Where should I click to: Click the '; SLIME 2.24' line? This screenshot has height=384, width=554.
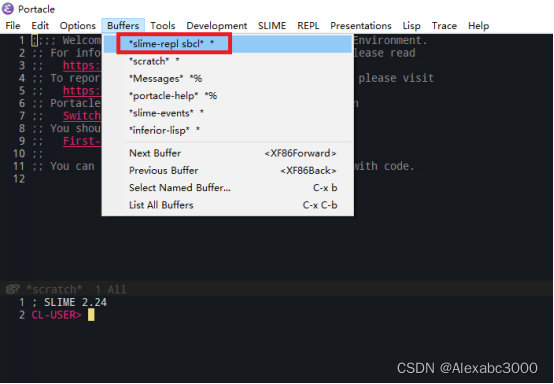tap(69, 302)
